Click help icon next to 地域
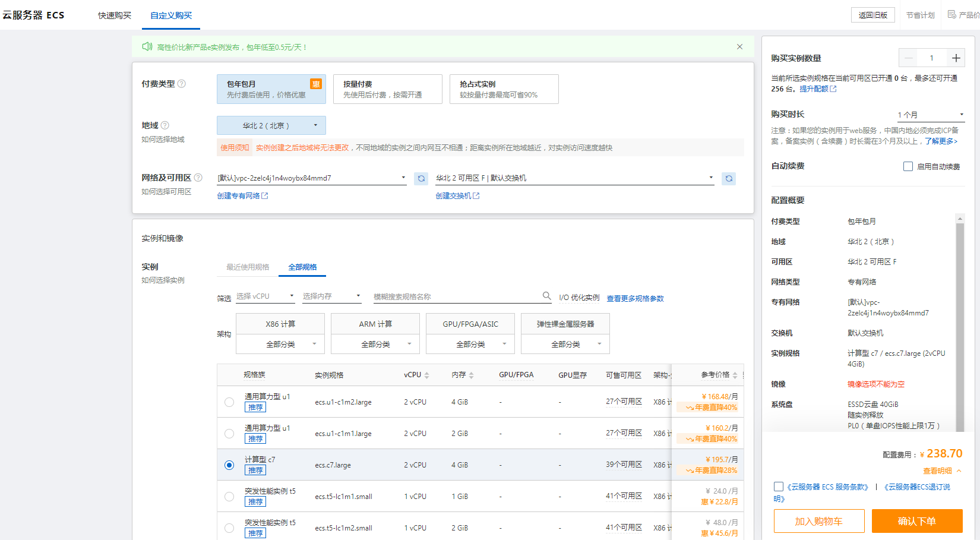This screenshot has width=980, height=540. (165, 125)
